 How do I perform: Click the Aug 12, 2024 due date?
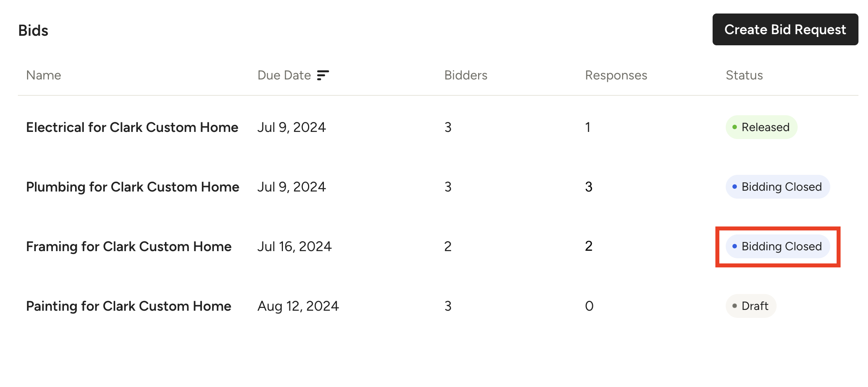[x=298, y=306]
